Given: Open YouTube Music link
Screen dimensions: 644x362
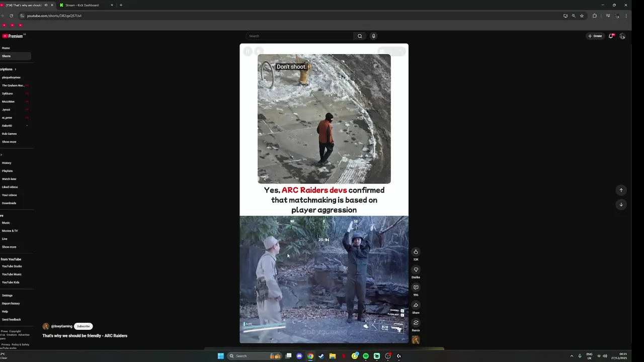Looking at the screenshot, I should click(x=12, y=275).
